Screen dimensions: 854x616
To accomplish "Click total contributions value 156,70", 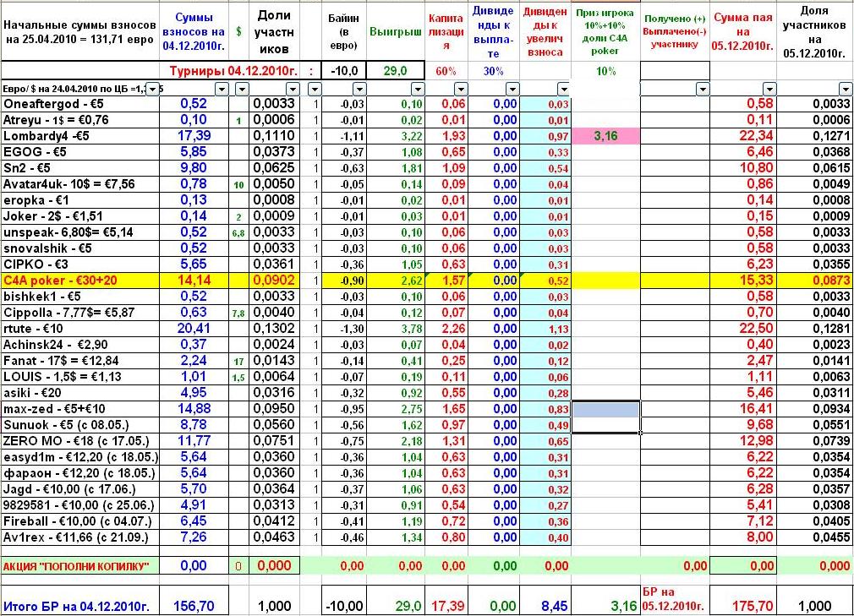I will (194, 606).
